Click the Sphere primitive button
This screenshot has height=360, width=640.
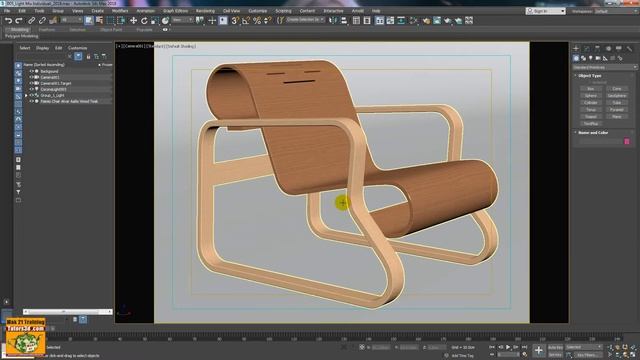590,96
